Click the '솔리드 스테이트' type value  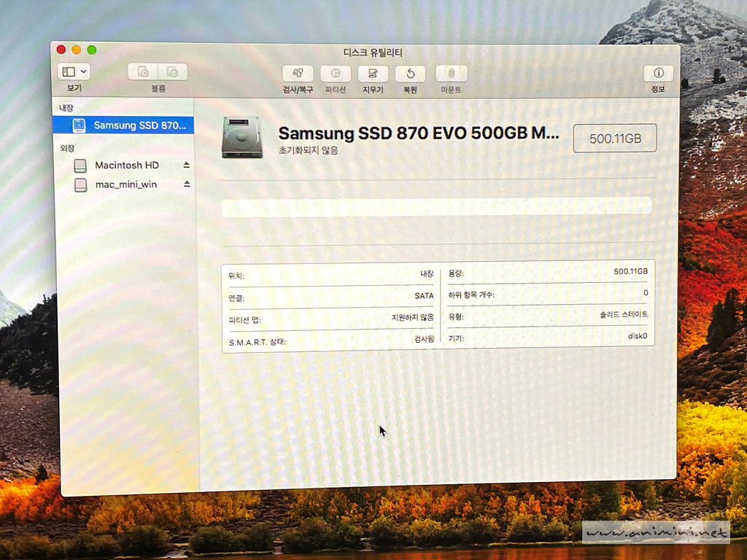(624, 314)
